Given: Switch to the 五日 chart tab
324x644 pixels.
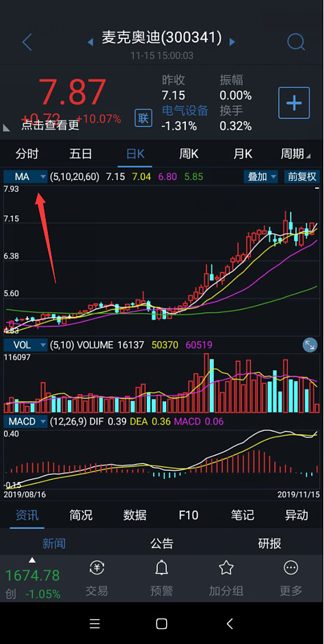Looking at the screenshot, I should (81, 154).
